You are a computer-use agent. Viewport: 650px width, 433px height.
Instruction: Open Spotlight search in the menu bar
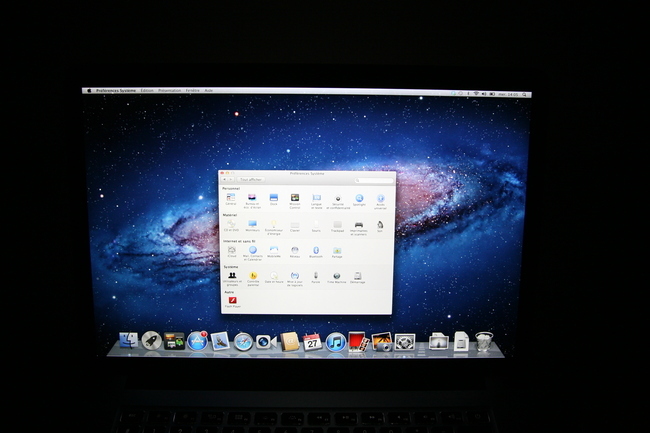pyautogui.click(x=524, y=94)
